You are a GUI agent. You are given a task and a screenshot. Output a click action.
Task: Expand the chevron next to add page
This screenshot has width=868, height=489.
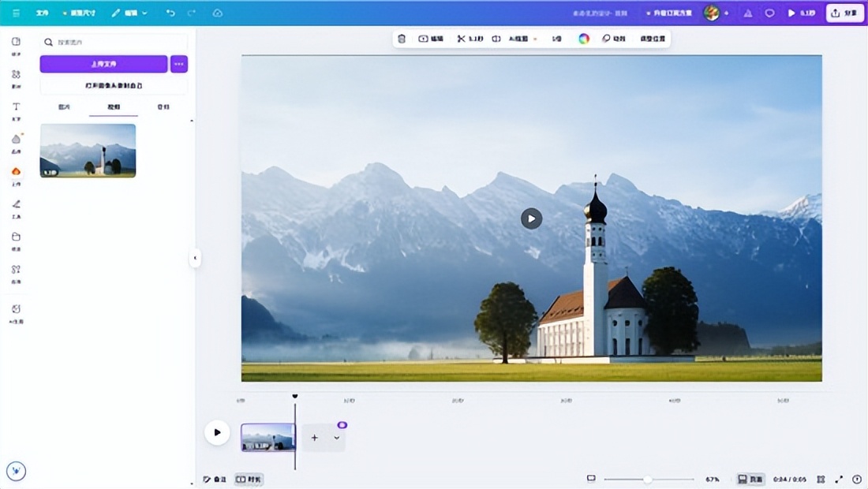click(x=337, y=438)
